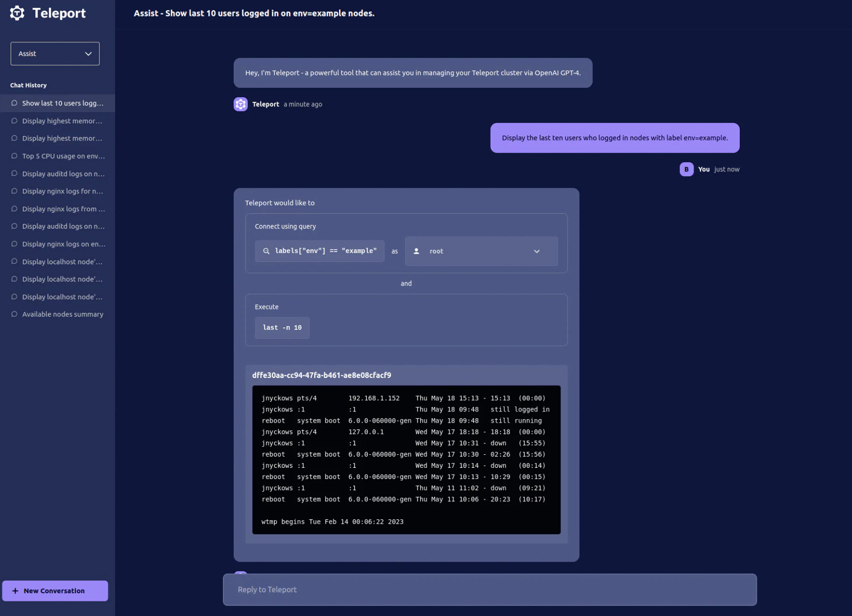Click the 'B' user avatar beside You
Image resolution: width=852 pixels, height=616 pixels.
(x=686, y=169)
